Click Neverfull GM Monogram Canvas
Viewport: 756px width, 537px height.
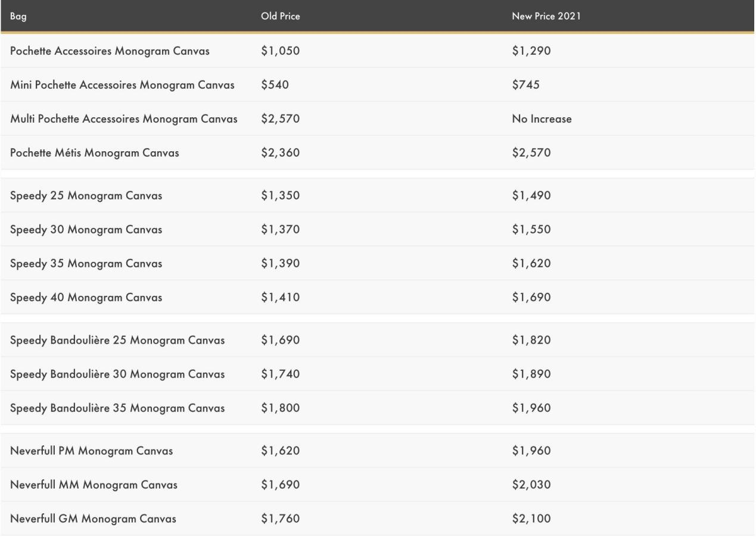coord(93,519)
